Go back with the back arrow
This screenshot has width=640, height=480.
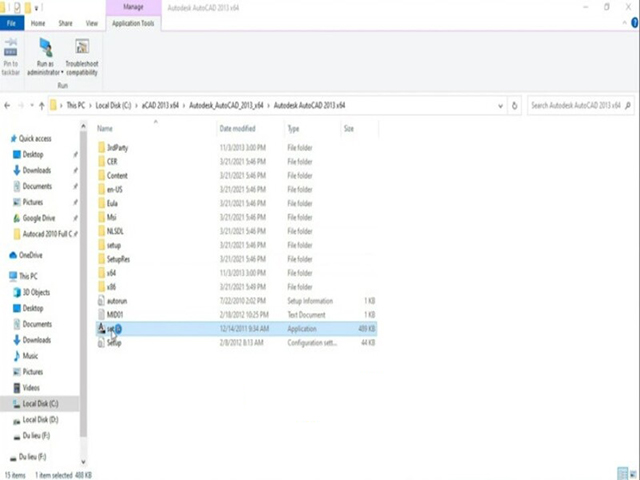tap(7, 106)
